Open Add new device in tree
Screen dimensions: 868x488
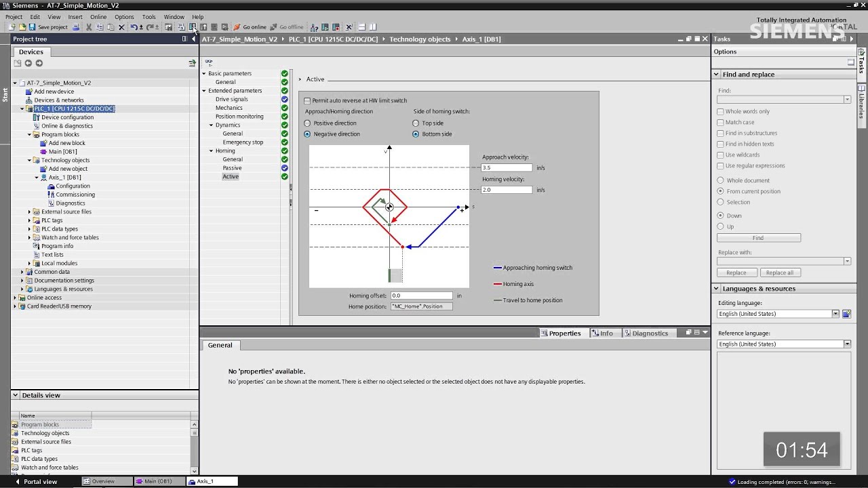tap(54, 91)
